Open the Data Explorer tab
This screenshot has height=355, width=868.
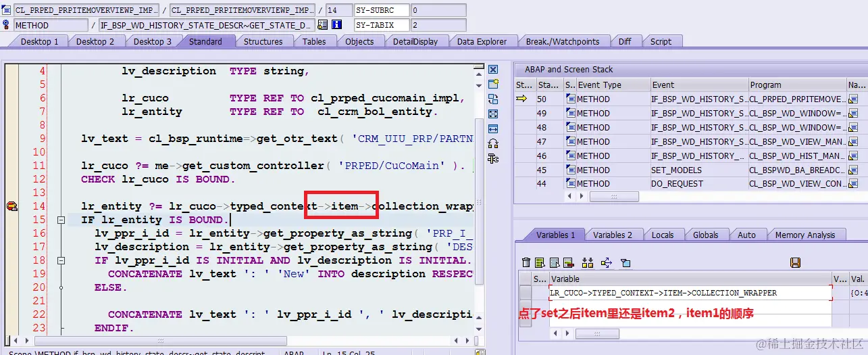(x=482, y=41)
